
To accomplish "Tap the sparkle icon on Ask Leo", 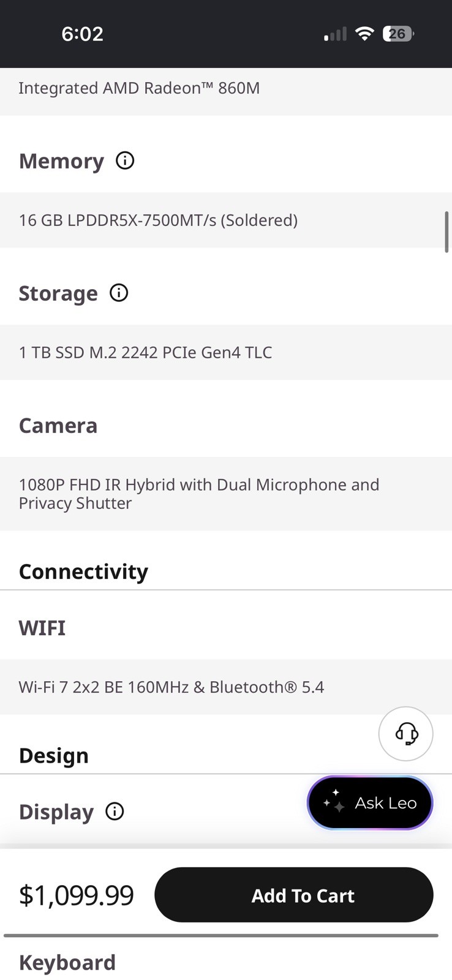I will click(334, 802).
